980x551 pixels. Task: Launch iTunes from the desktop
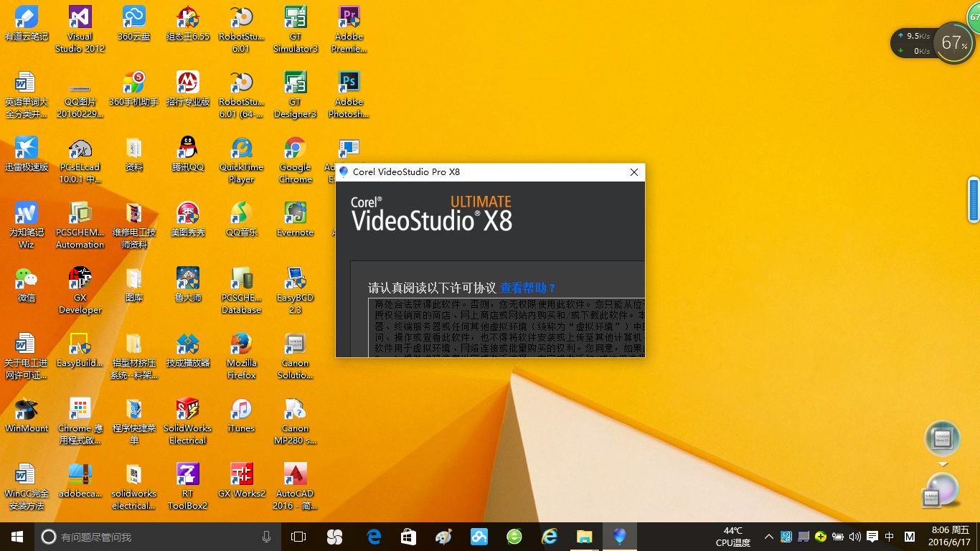(x=242, y=415)
